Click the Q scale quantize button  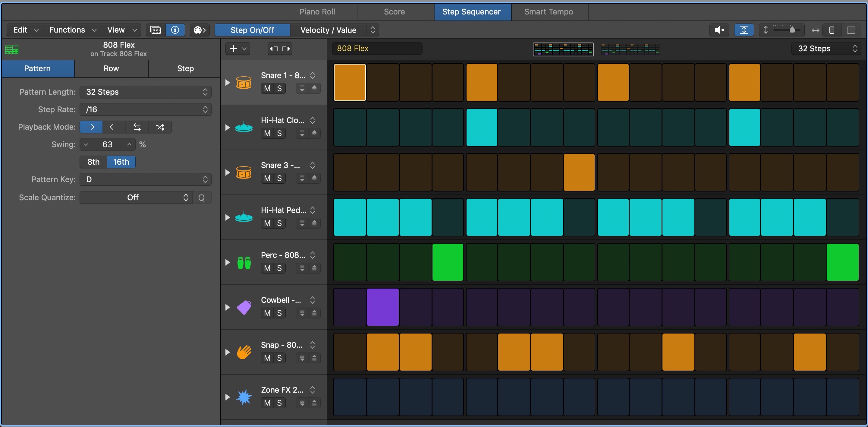[202, 198]
